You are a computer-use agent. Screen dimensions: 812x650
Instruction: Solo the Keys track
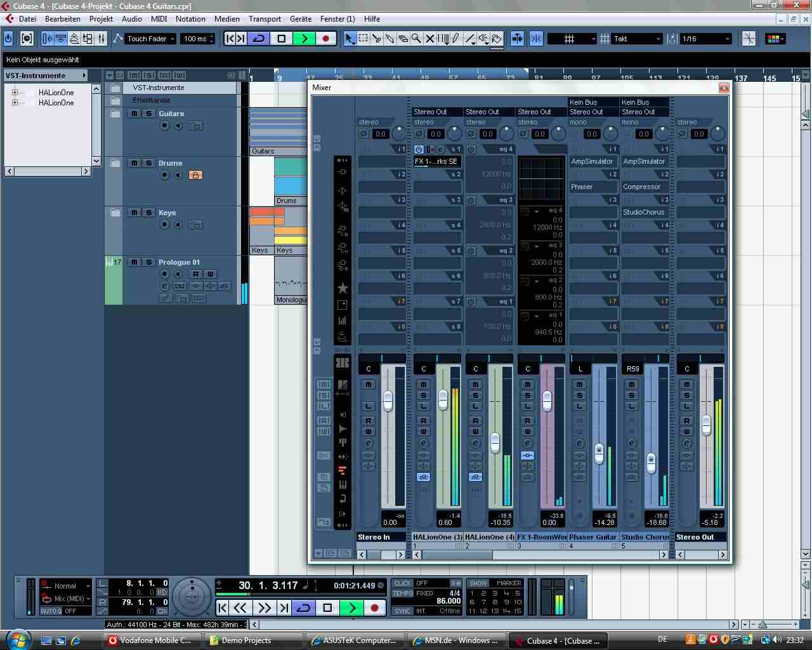point(148,213)
